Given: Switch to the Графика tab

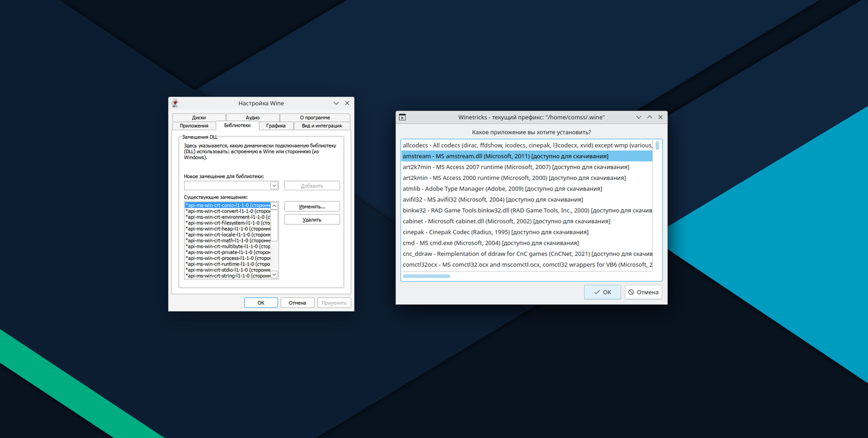Looking at the screenshot, I should tap(276, 126).
